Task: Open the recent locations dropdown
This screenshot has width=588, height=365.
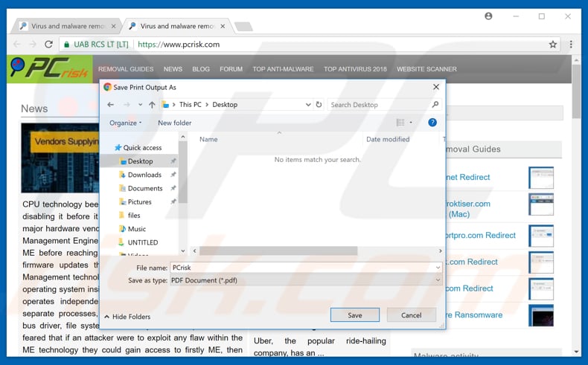Action: click(140, 105)
